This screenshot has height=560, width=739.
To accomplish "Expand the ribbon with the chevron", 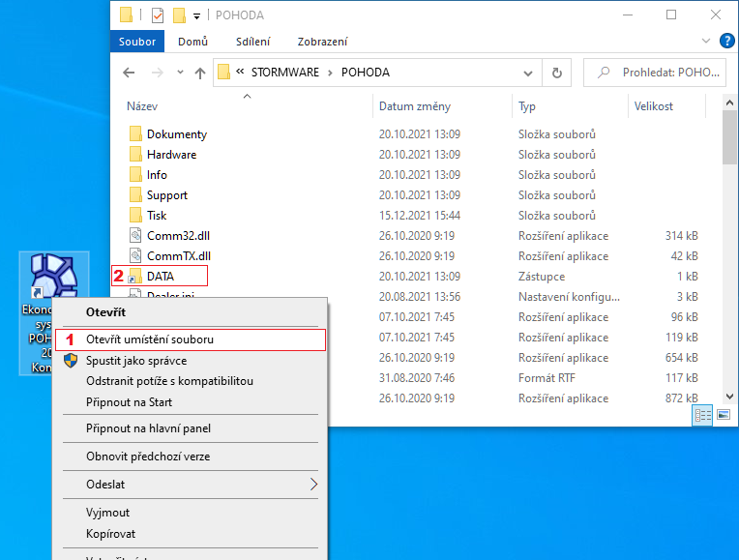I will (x=705, y=41).
